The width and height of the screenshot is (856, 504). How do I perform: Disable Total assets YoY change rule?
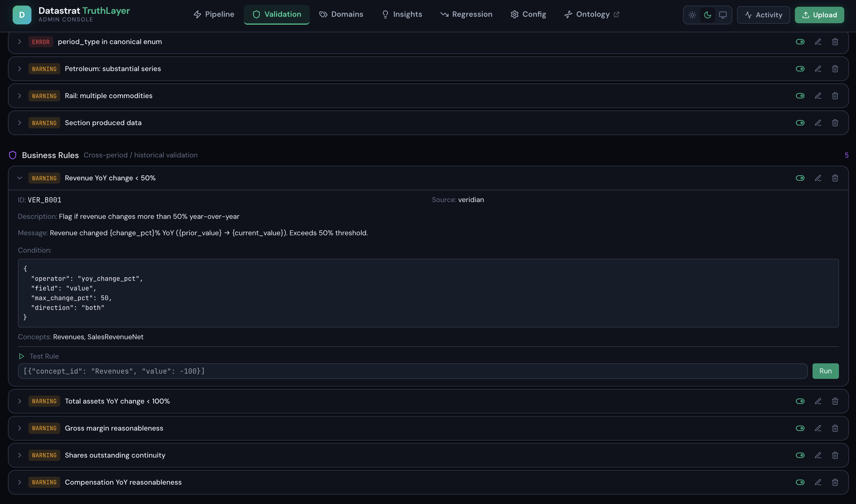[x=800, y=401]
